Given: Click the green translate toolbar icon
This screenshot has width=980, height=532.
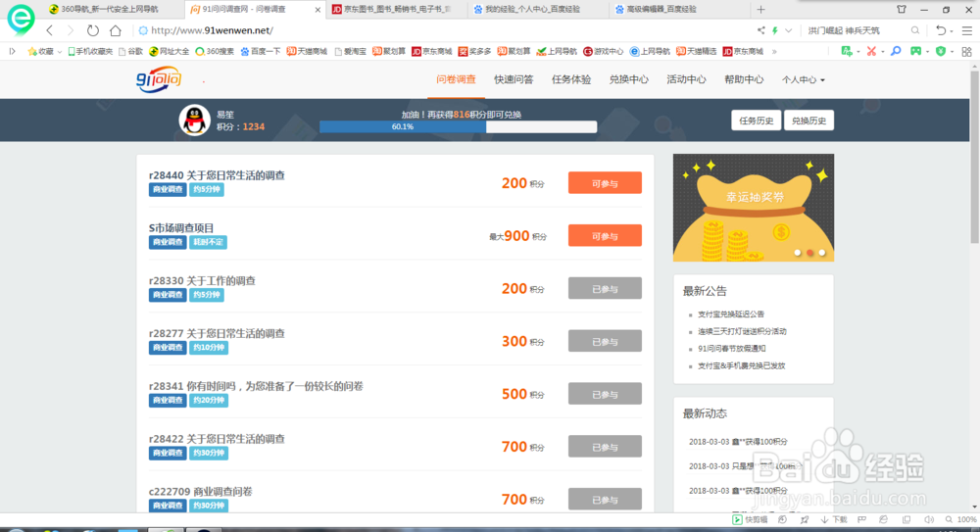Looking at the screenshot, I should click(847, 51).
